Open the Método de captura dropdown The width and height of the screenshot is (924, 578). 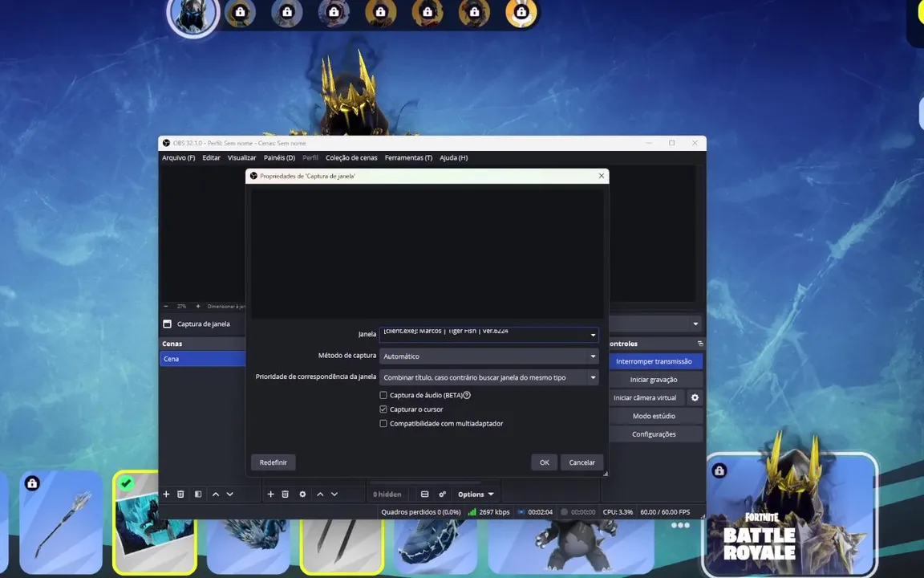tap(489, 356)
